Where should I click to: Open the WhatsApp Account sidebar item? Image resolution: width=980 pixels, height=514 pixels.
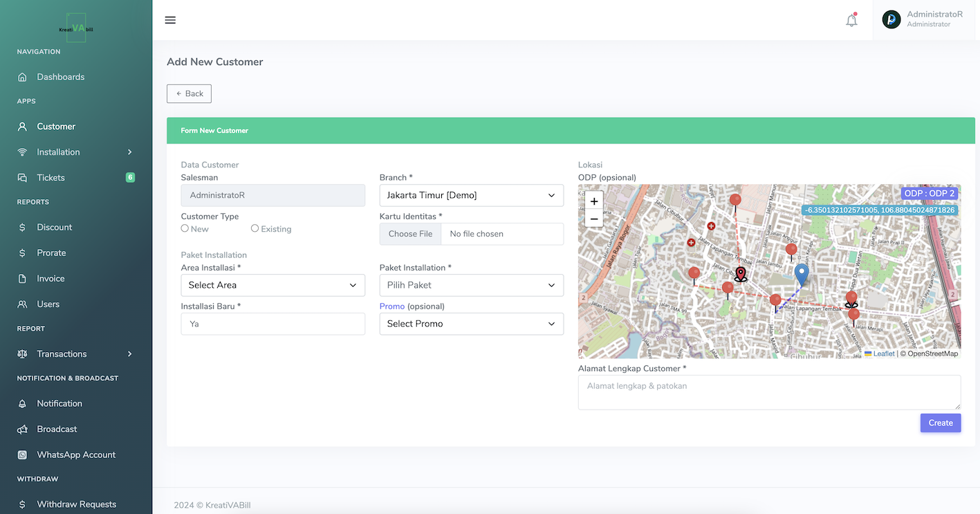76,455
